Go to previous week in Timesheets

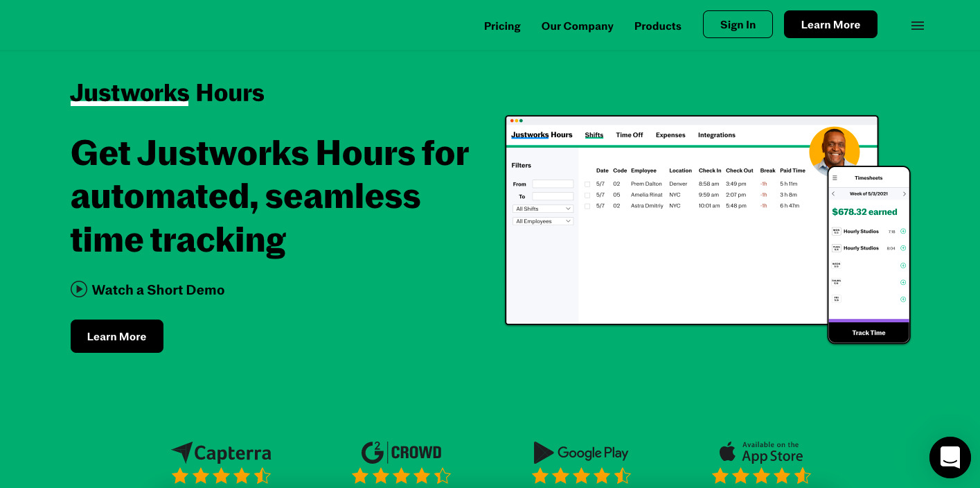pos(833,194)
